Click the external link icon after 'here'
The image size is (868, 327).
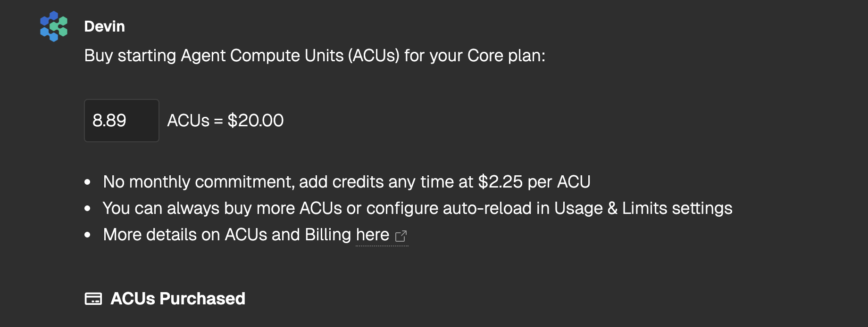[x=401, y=236]
